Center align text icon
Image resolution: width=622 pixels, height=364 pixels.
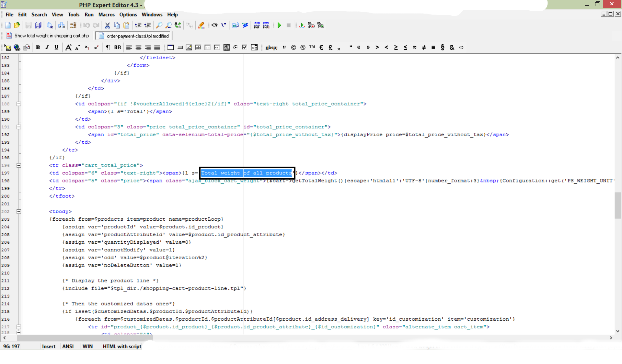pos(138,47)
